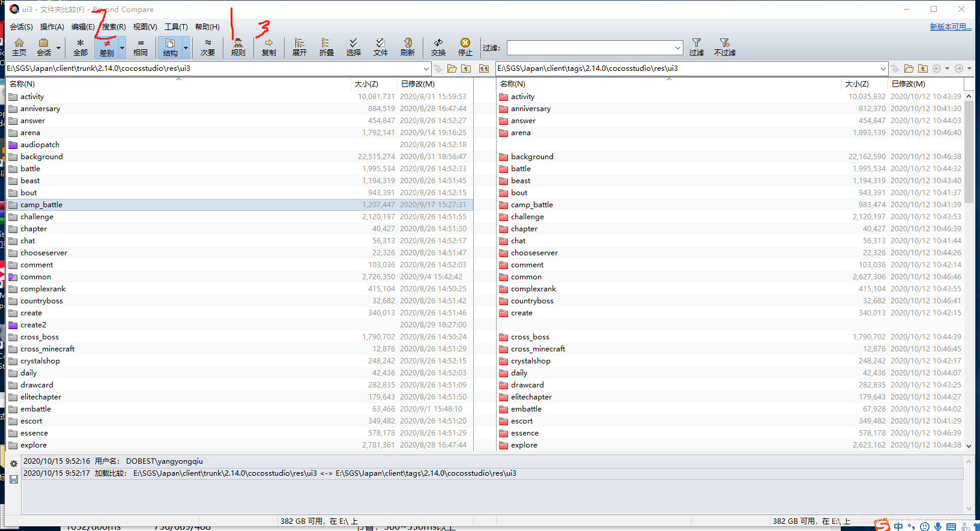Select the create2 folder in left pane
Image resolution: width=980 pixels, height=531 pixels.
tap(33, 325)
